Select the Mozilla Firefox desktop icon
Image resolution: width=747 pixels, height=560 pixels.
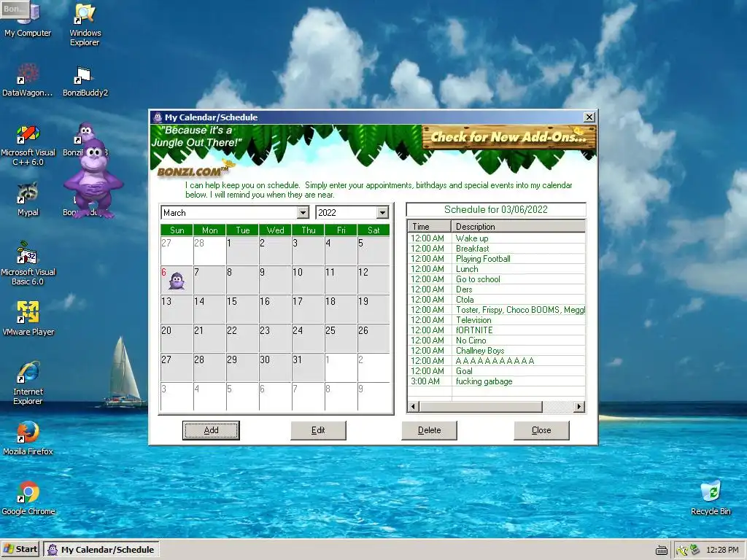coord(28,438)
